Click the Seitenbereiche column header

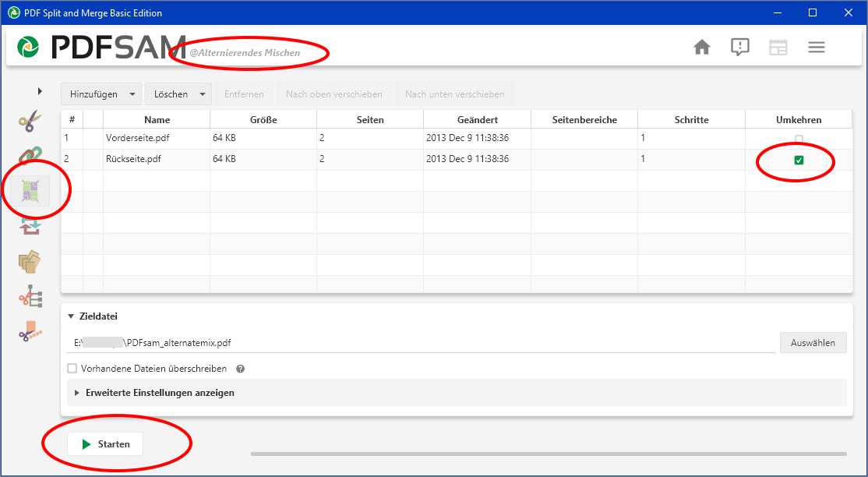tap(584, 120)
